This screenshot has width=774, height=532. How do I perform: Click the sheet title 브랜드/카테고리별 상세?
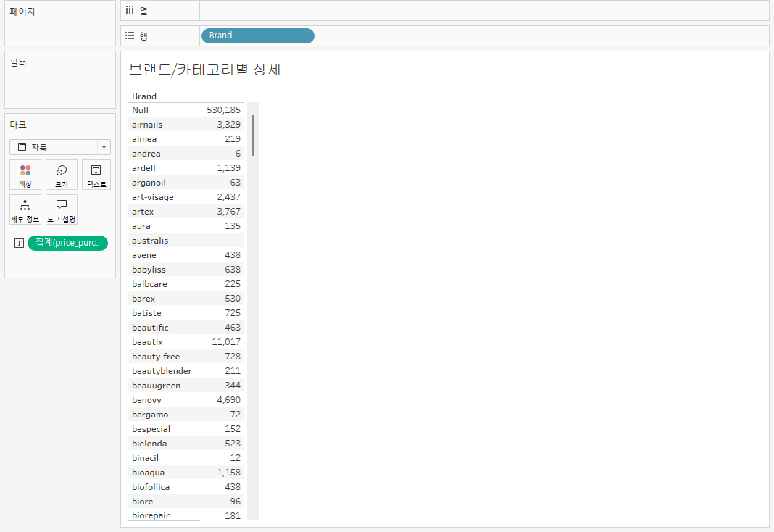pos(204,69)
